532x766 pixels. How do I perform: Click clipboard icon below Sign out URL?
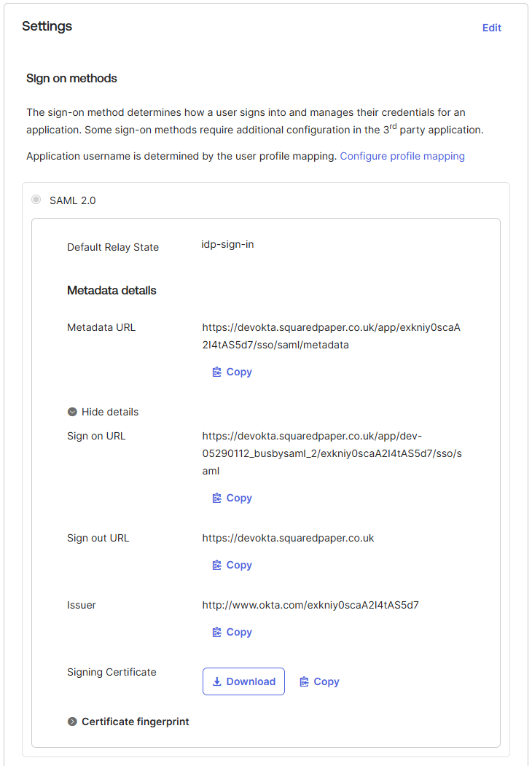(217, 565)
